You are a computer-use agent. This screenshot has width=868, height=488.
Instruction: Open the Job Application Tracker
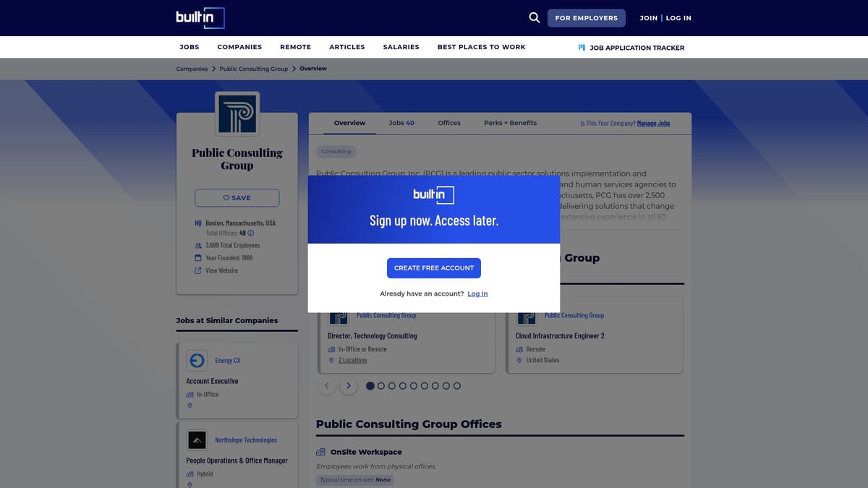coord(631,48)
